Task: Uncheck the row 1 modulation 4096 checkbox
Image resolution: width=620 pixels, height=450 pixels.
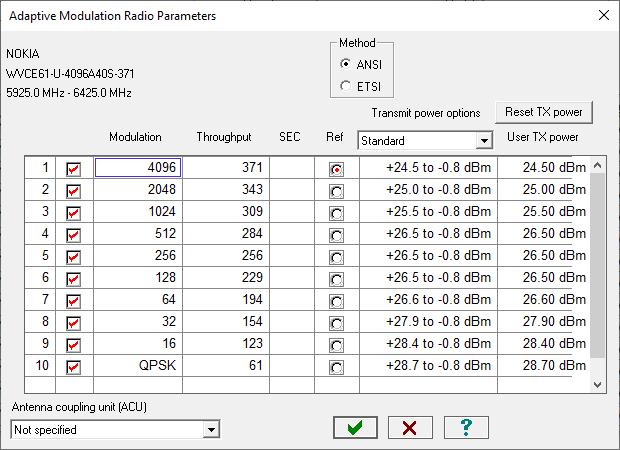Action: click(73, 168)
